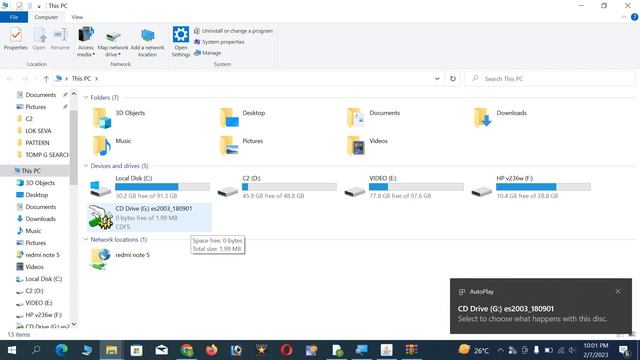The image size is (640, 360).
Task: Collapse the ribbon with the arrow
Action: (x=624, y=17)
